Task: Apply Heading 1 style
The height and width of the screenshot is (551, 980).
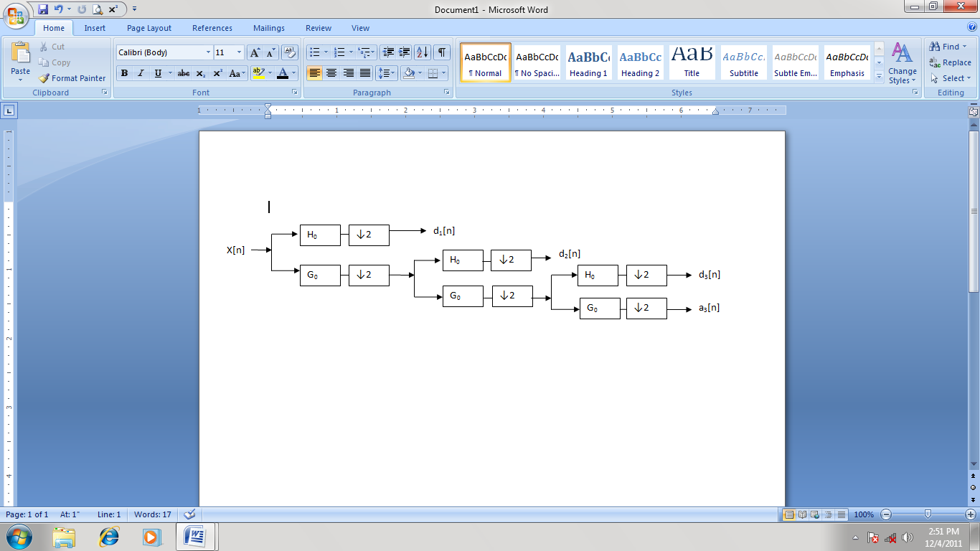Action: pyautogui.click(x=588, y=62)
